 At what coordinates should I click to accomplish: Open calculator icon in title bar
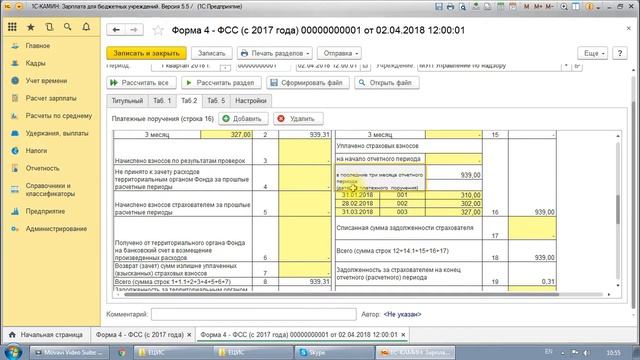coord(501,7)
